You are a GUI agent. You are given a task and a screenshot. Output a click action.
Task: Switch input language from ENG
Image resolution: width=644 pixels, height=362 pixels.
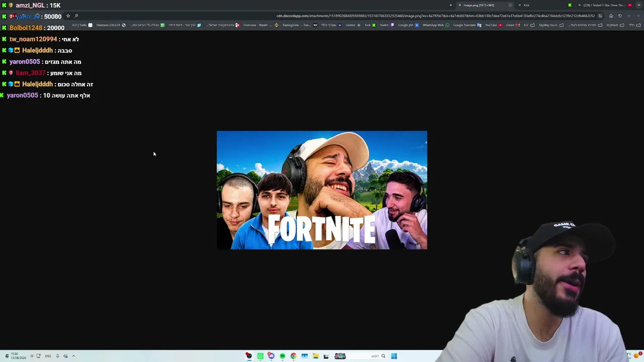tap(48, 356)
